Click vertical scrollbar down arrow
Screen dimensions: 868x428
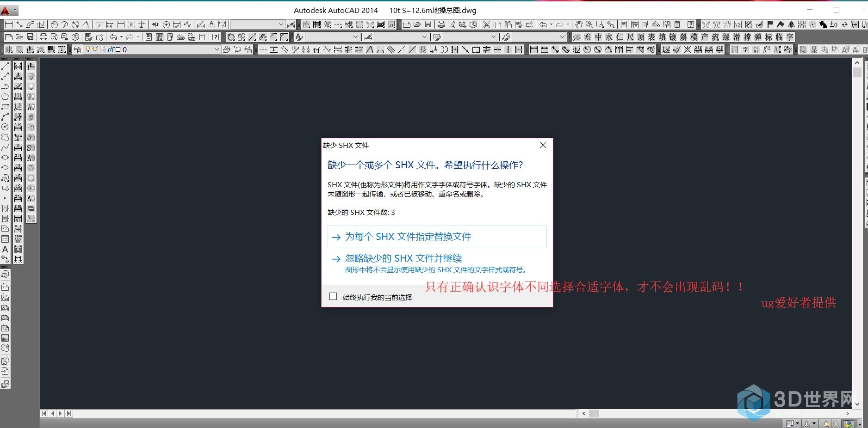point(857,404)
